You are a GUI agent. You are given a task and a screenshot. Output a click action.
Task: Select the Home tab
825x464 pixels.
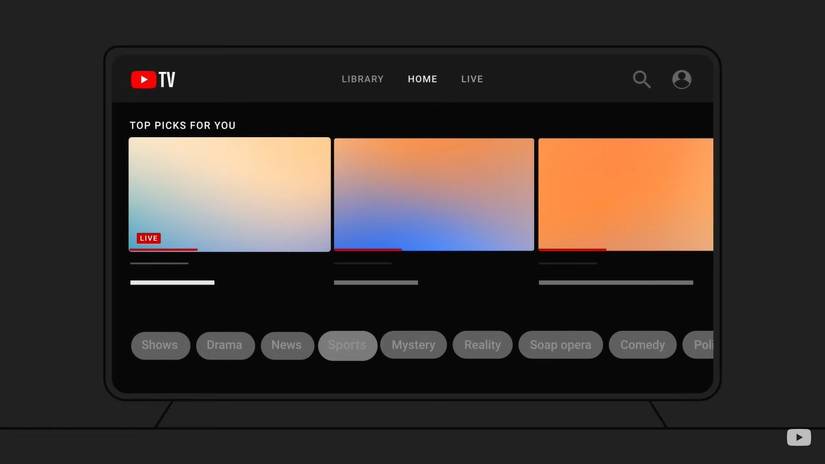422,79
